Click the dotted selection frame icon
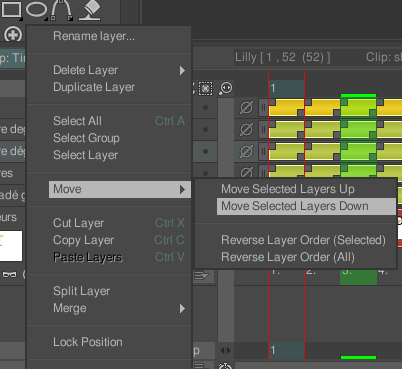 coord(205,88)
